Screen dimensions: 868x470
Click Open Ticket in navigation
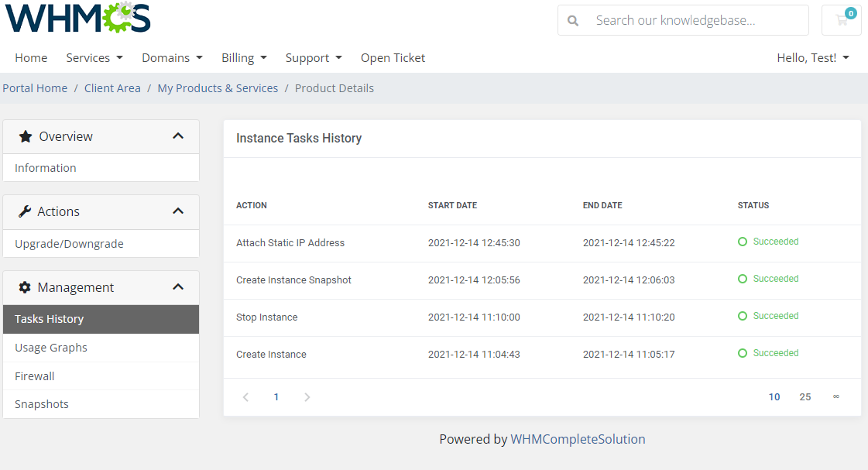393,57
